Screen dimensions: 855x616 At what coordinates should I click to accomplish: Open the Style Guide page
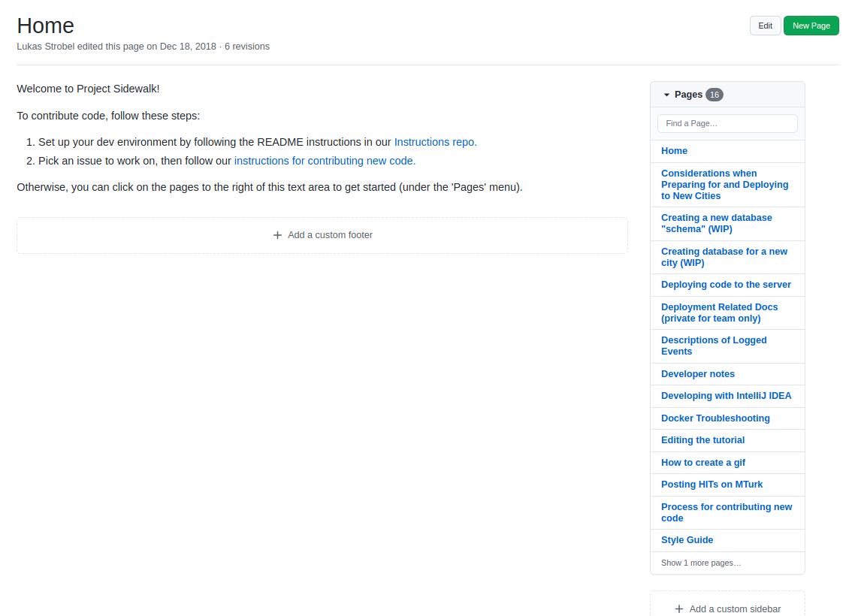(687, 540)
